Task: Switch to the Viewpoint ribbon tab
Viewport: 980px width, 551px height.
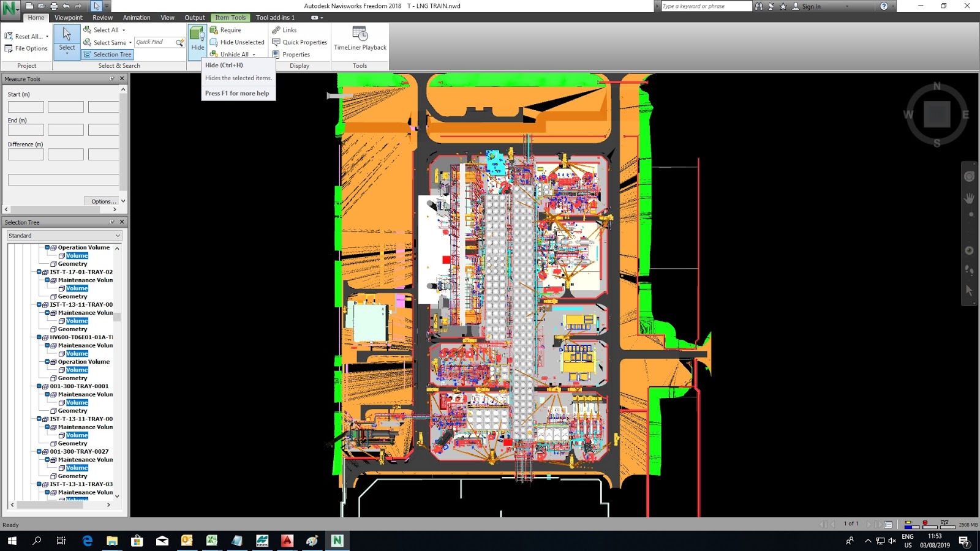Action: (x=68, y=18)
